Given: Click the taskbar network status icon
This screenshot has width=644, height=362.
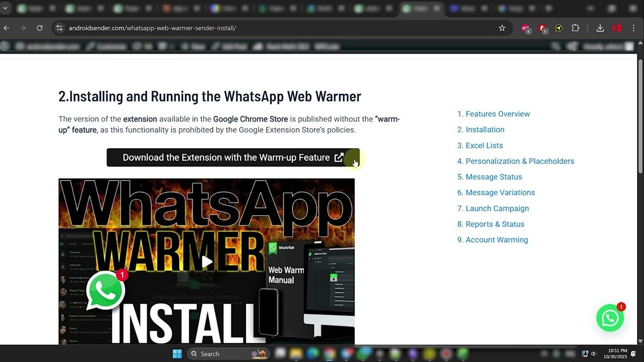Looking at the screenshot, I should tap(585, 354).
